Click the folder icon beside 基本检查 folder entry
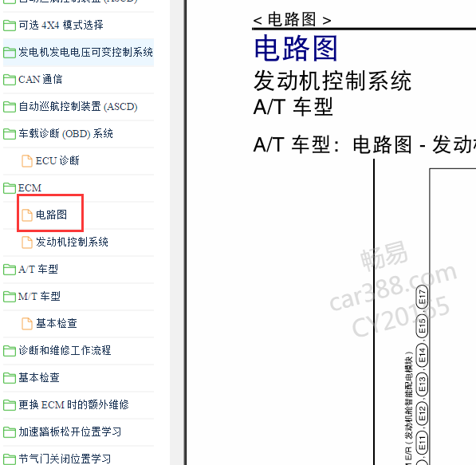Viewport: 476px width, 465px height. click(x=10, y=378)
